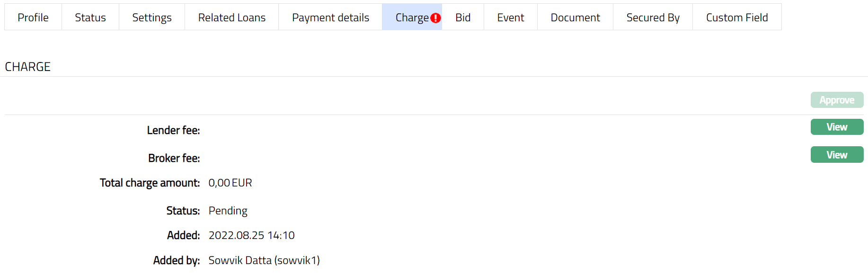
Task: Click the CHARGE section heading
Action: [27, 67]
